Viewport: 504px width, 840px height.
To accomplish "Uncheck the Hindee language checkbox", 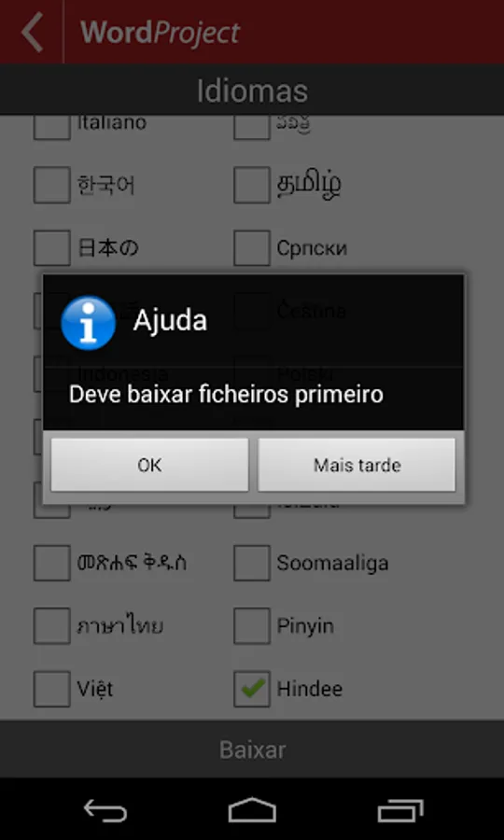I will (x=252, y=689).
